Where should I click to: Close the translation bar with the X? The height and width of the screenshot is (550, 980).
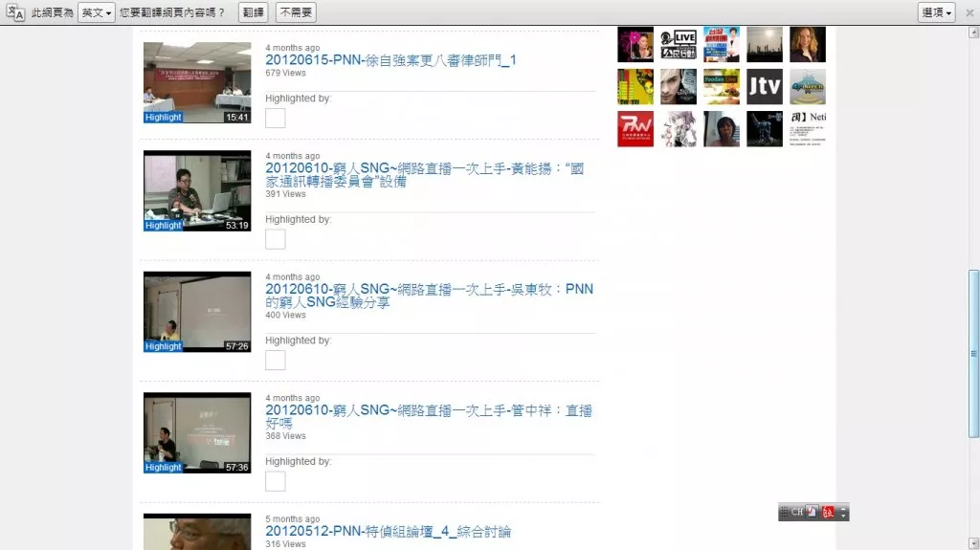coord(970,12)
